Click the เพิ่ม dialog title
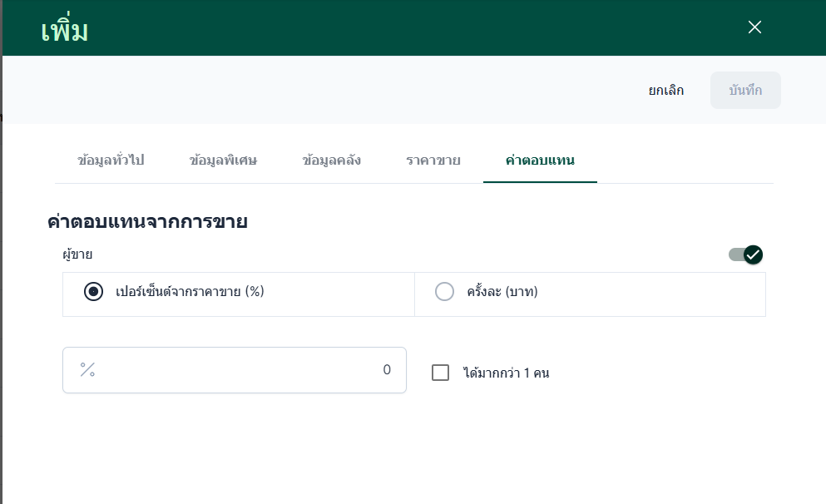Image resolution: width=826 pixels, height=504 pixels. pyautogui.click(x=64, y=32)
